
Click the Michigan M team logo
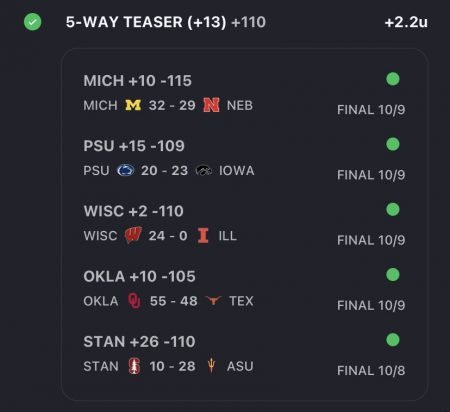[133, 105]
